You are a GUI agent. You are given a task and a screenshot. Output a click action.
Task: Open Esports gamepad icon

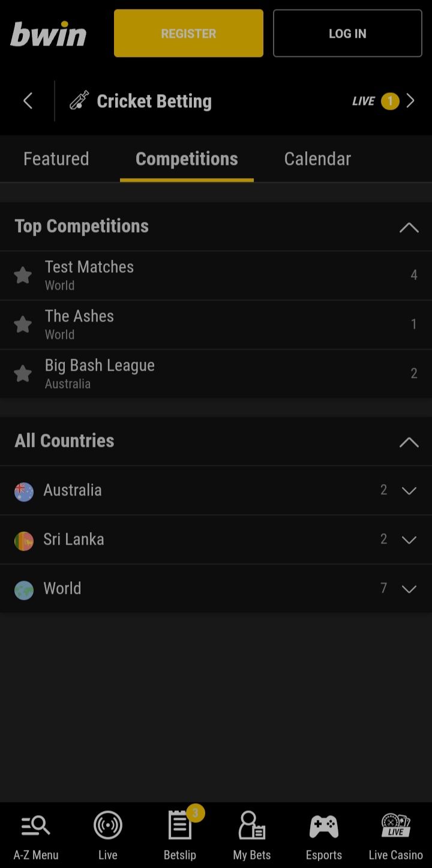pyautogui.click(x=324, y=826)
